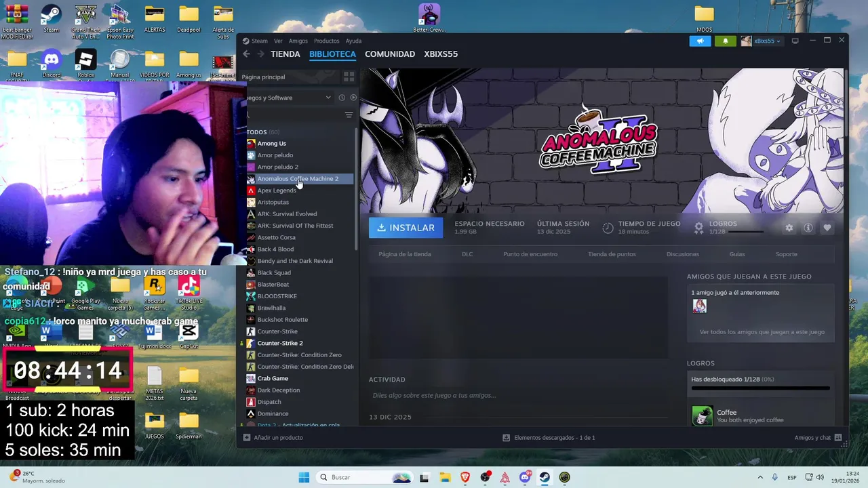Open the Tienda de puntos tab
The width and height of the screenshot is (868, 488).
[x=612, y=254]
